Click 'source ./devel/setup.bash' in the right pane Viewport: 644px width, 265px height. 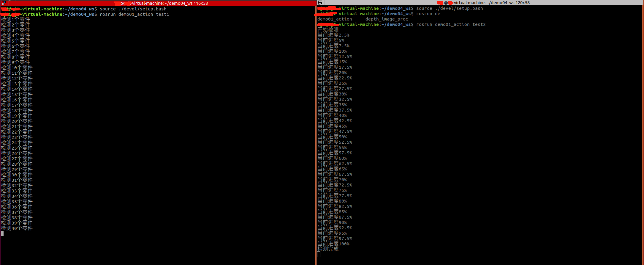click(450, 8)
